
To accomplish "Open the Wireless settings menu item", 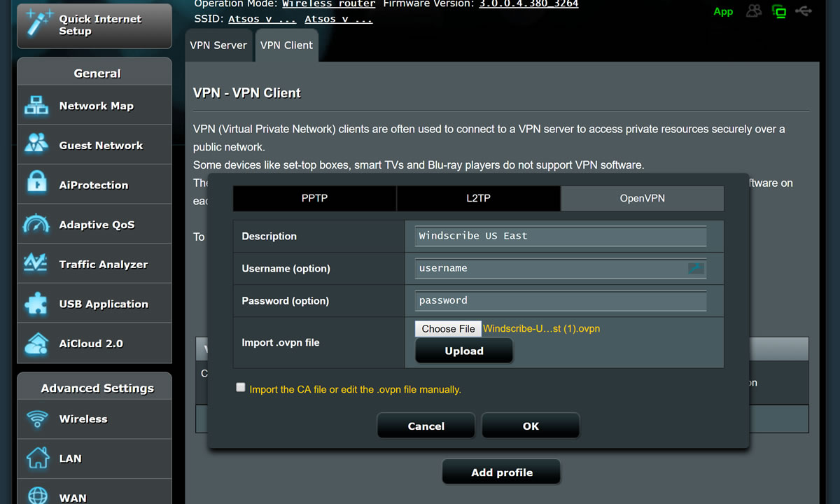I will click(x=94, y=419).
